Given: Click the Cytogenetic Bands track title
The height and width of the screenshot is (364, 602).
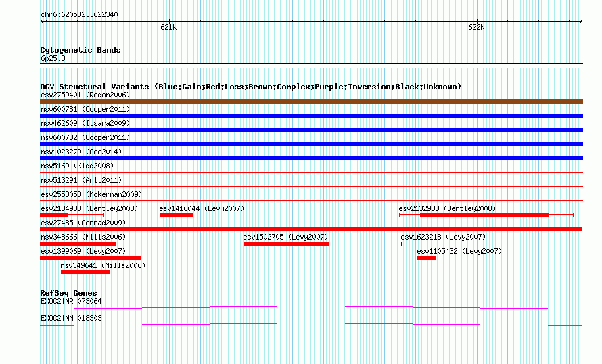Looking at the screenshot, I should pyautogui.click(x=80, y=50).
